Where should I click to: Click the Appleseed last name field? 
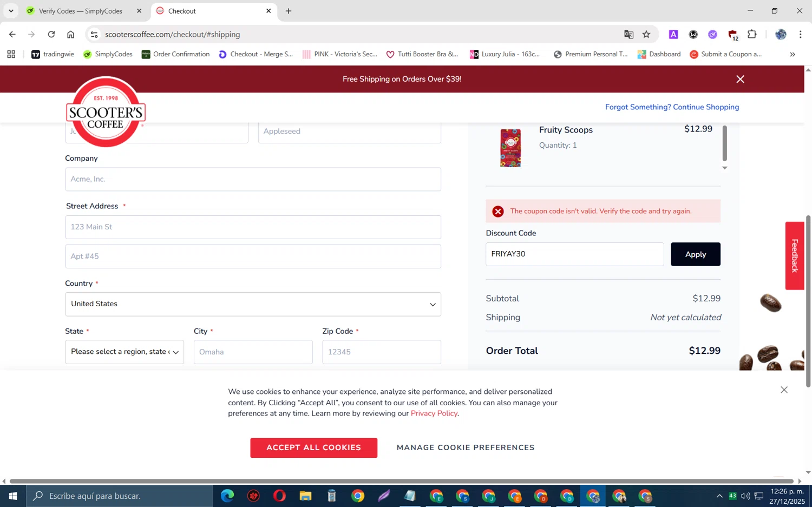point(350,133)
